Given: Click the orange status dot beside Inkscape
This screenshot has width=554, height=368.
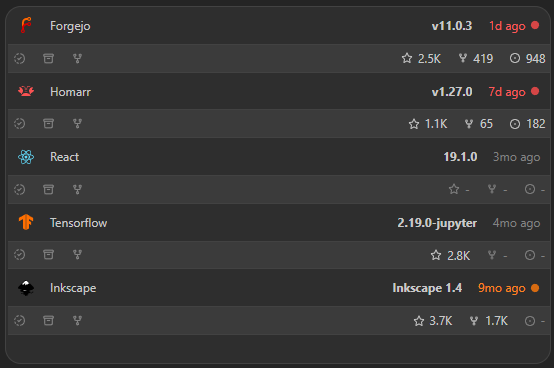Looking at the screenshot, I should 535,288.
